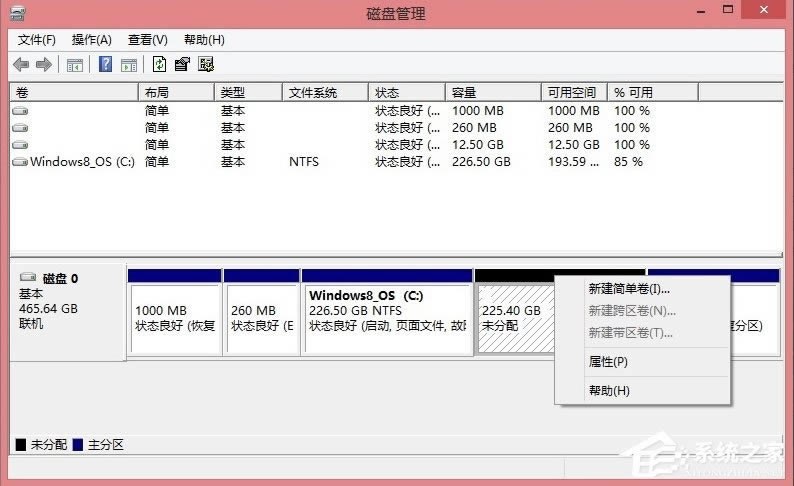Open the 查看(V) menu
This screenshot has height=486, width=794.
147,40
